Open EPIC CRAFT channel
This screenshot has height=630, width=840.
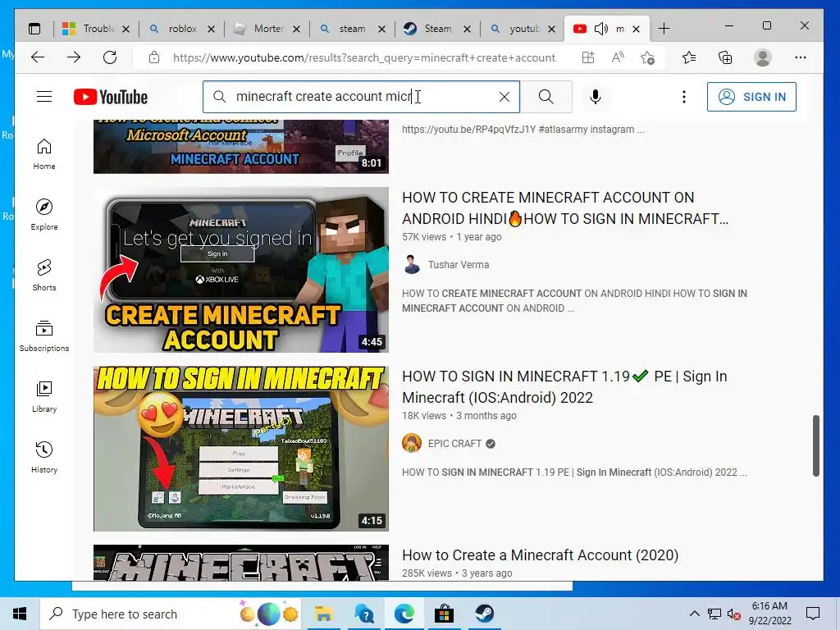coord(454,444)
